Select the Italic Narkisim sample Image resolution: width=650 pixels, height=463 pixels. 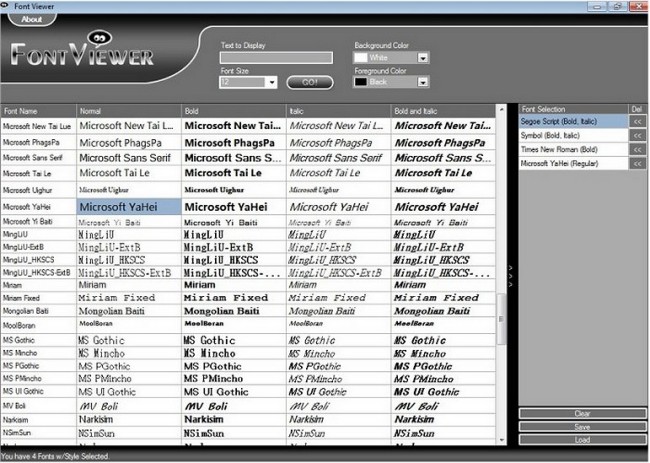pos(338,419)
